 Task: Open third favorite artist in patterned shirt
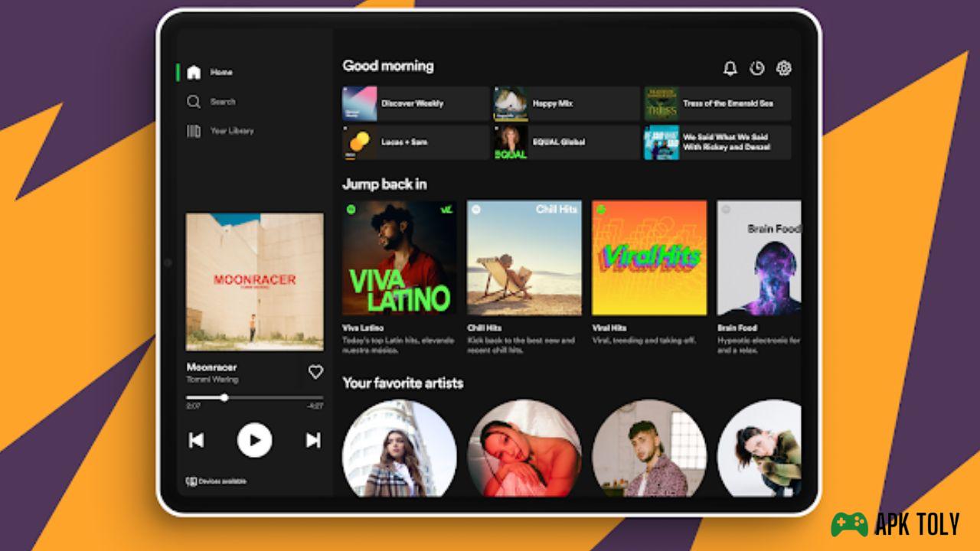[x=649, y=448]
